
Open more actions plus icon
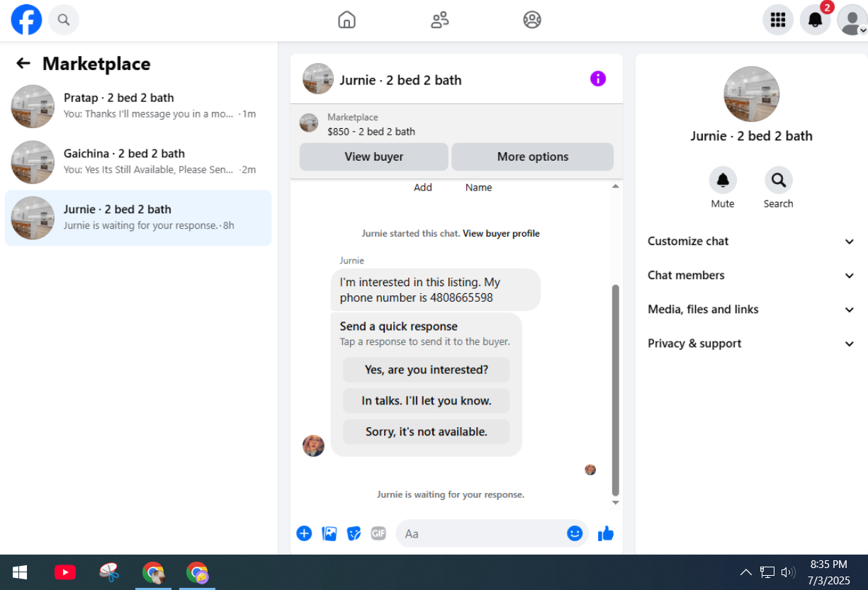coord(304,533)
